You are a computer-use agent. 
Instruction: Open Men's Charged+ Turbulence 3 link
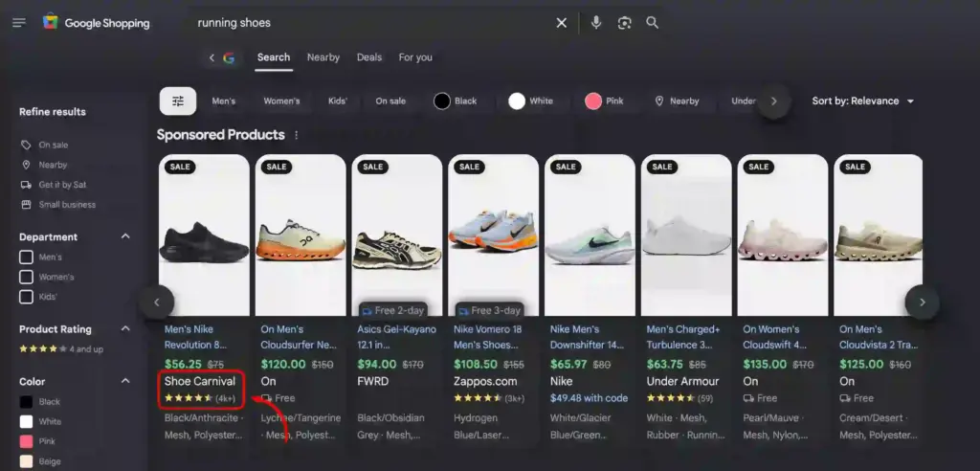point(683,337)
